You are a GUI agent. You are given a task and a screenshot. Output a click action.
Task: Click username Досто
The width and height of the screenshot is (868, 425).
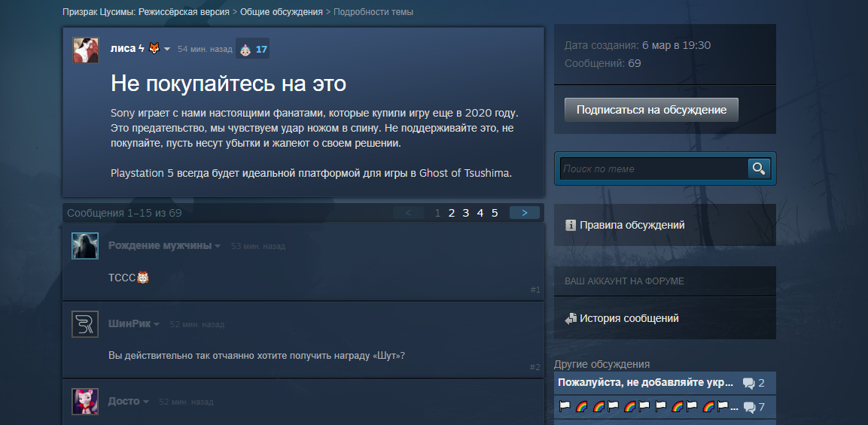pos(124,402)
